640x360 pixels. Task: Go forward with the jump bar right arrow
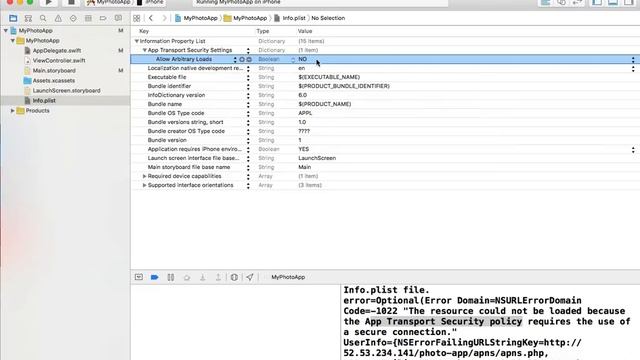tap(164, 18)
